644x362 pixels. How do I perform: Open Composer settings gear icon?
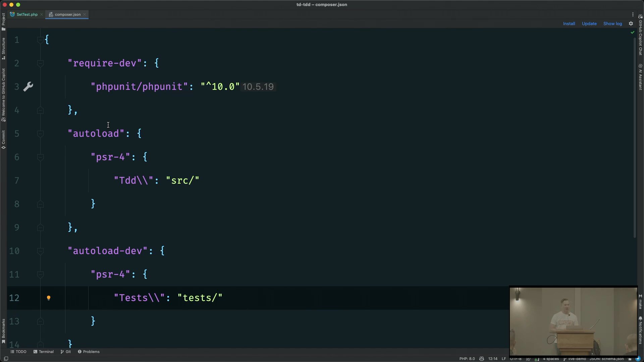coord(631,24)
